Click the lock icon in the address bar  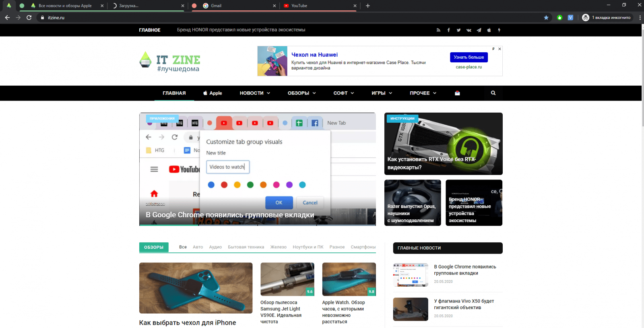42,17
